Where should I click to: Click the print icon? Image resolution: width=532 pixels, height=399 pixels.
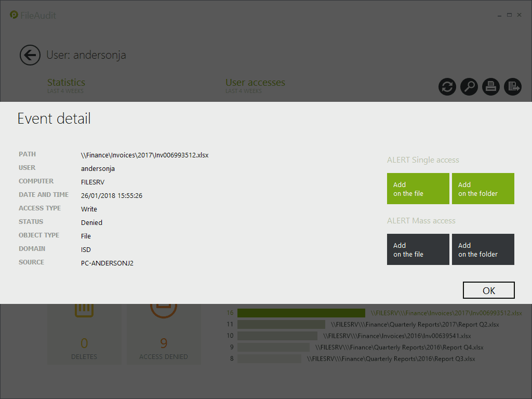491,87
